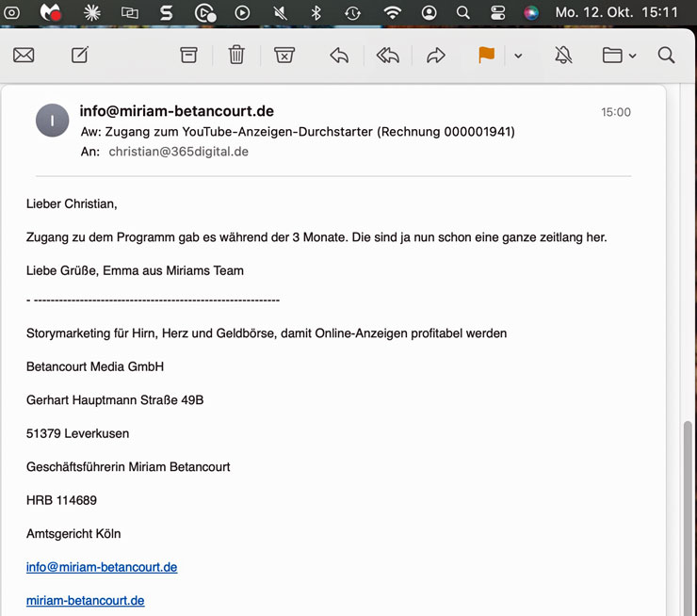The height and width of the screenshot is (616, 697).
Task: Click 'Betancourt Media GmbH' text
Action: pos(95,366)
